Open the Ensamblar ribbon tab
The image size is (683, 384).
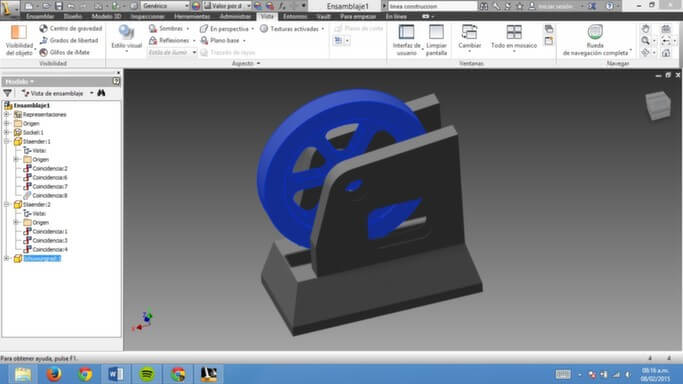(40, 17)
